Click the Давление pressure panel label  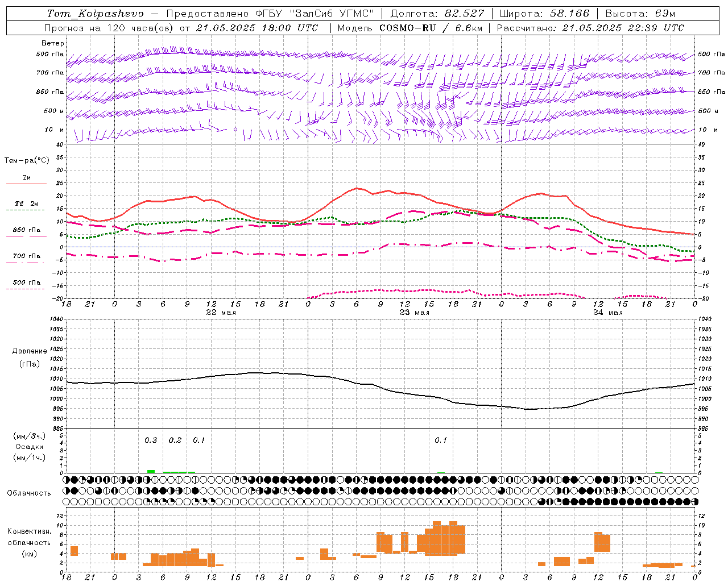click(30, 351)
